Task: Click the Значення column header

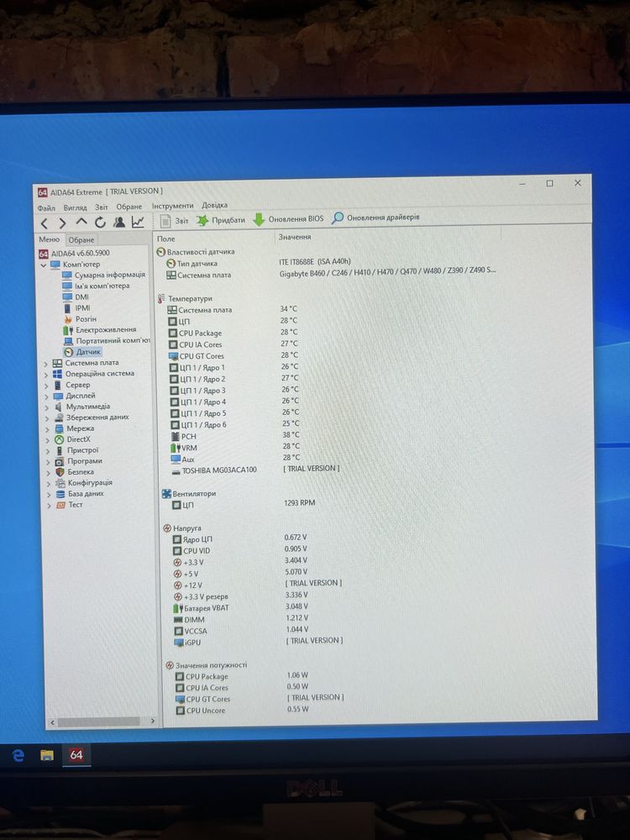Action: click(294, 238)
